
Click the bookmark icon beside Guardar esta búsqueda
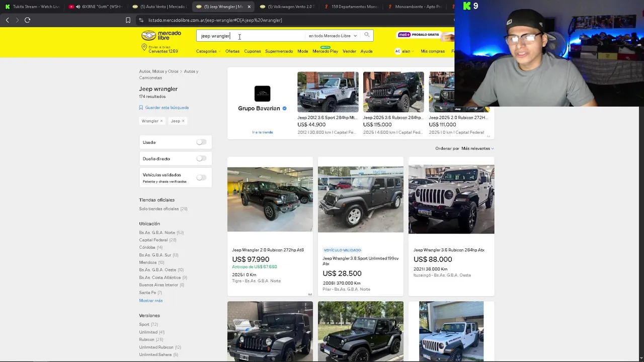click(141, 108)
